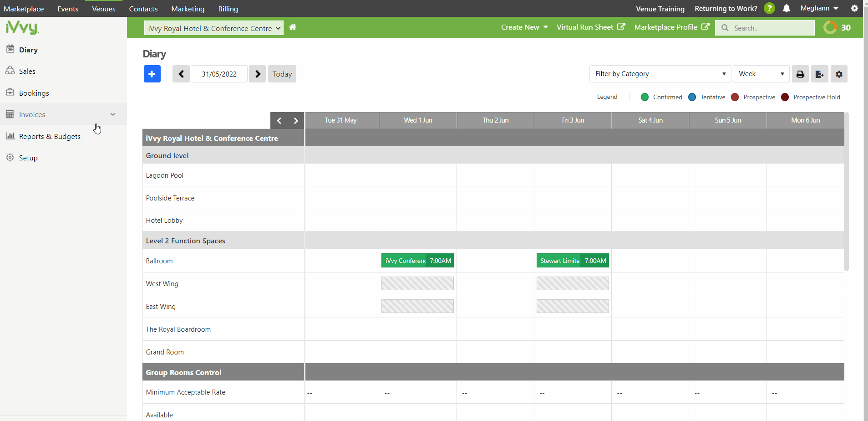Click the Today button
This screenshot has width=868, height=421.
[x=282, y=74]
